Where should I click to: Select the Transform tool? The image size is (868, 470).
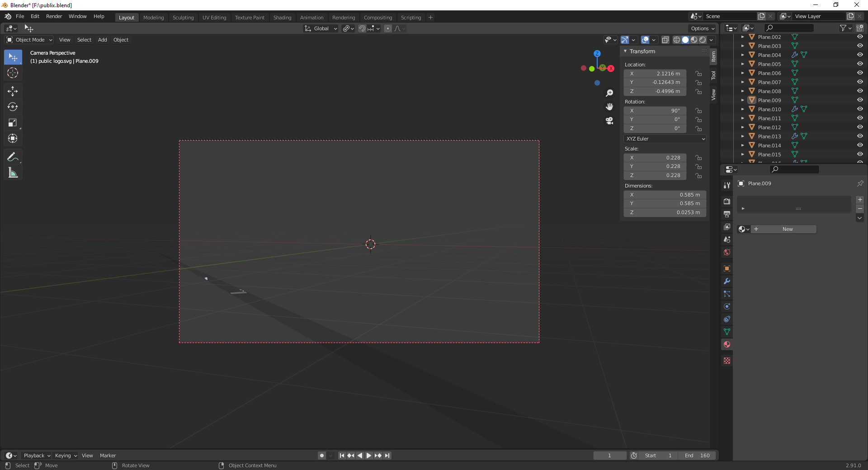pos(13,138)
